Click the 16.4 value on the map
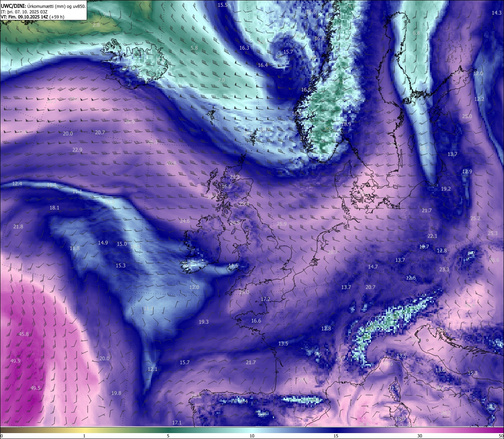This screenshot has height=439, width=504. click(263, 65)
